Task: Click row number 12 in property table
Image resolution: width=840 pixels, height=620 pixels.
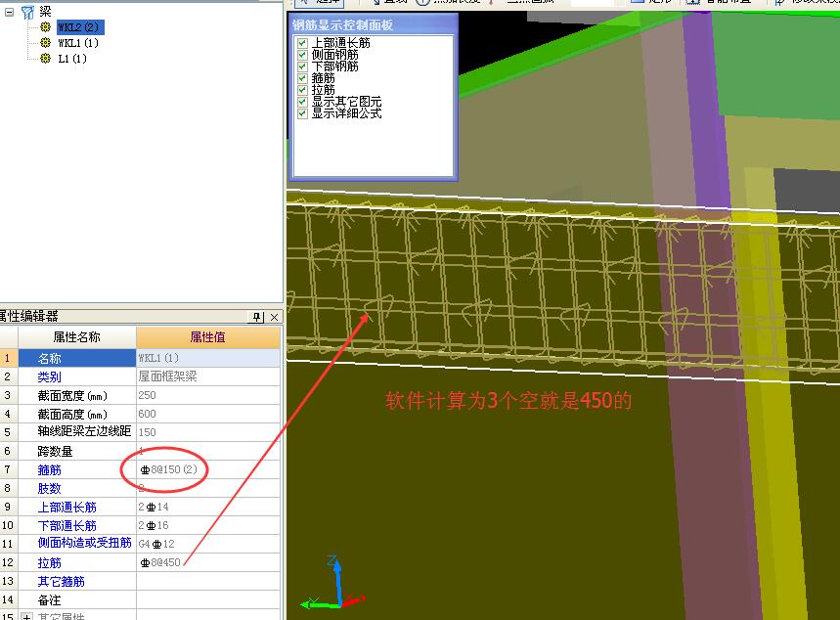Action: pos(8,562)
